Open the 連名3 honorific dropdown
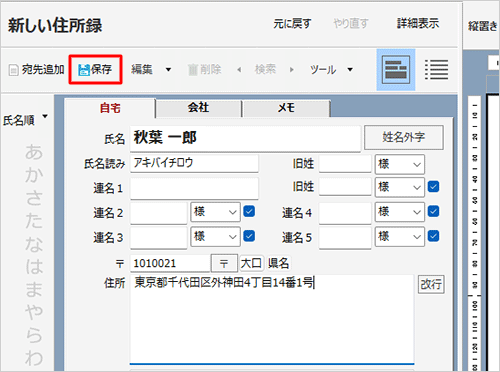This screenshot has height=372, width=500. pyautogui.click(x=215, y=237)
